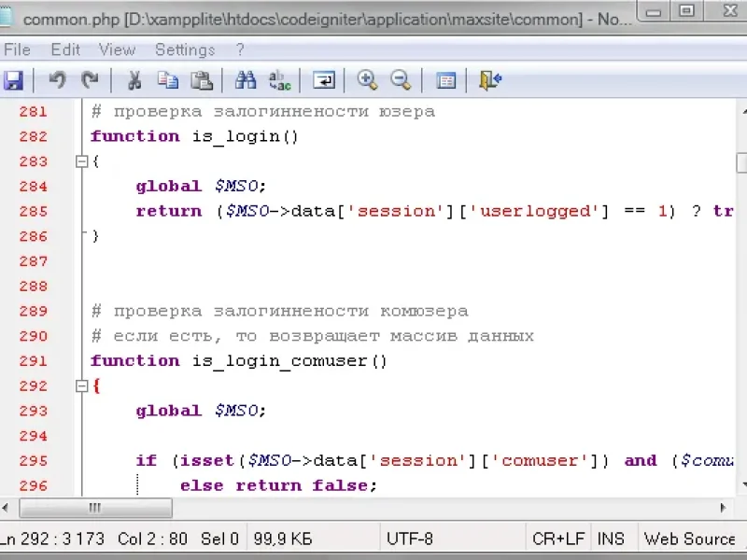
Task: Open the Settings menu
Action: click(185, 49)
